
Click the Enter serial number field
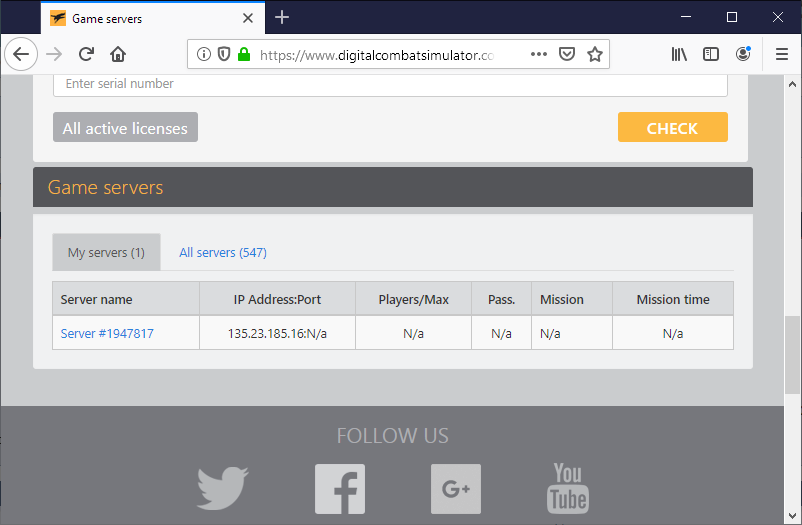click(x=390, y=84)
